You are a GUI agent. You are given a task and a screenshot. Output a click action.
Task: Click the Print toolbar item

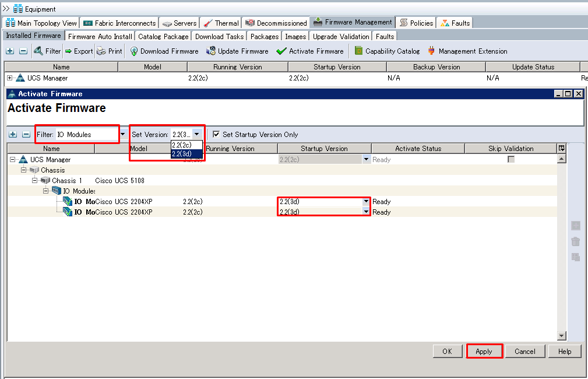click(x=110, y=51)
